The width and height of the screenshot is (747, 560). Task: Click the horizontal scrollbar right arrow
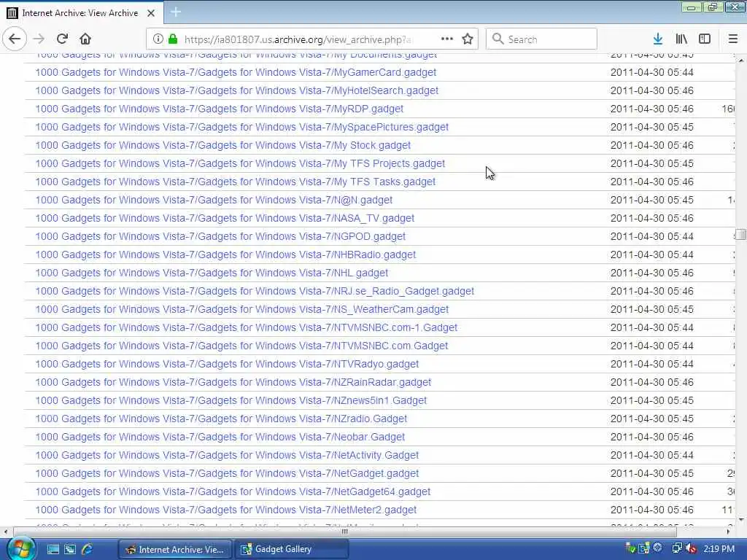tap(728, 532)
